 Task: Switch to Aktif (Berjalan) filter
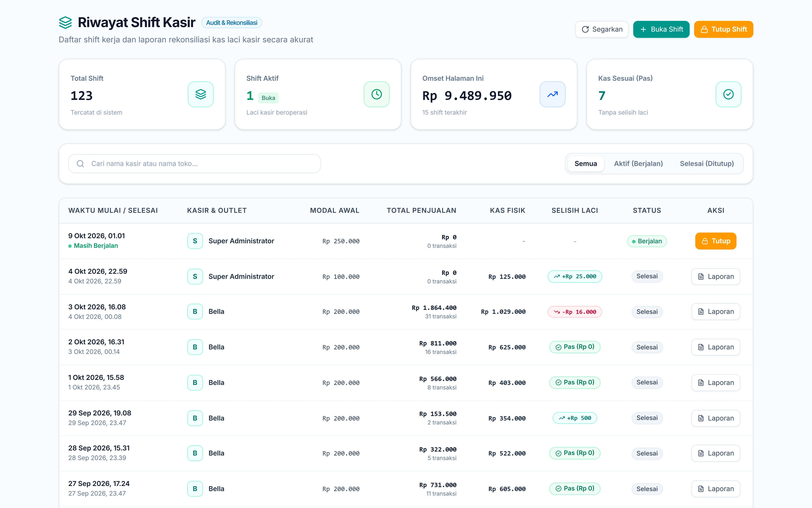coord(638,164)
